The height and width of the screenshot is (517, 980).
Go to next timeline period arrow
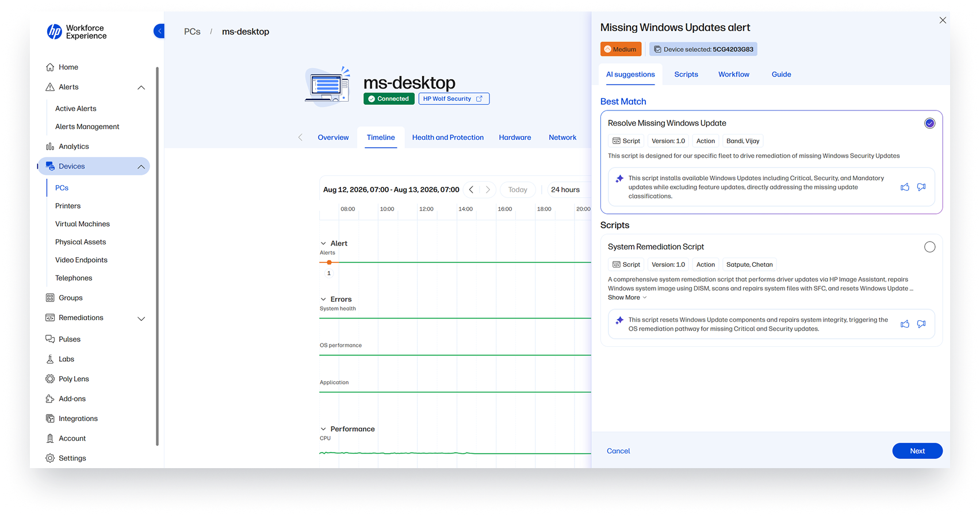coord(488,190)
